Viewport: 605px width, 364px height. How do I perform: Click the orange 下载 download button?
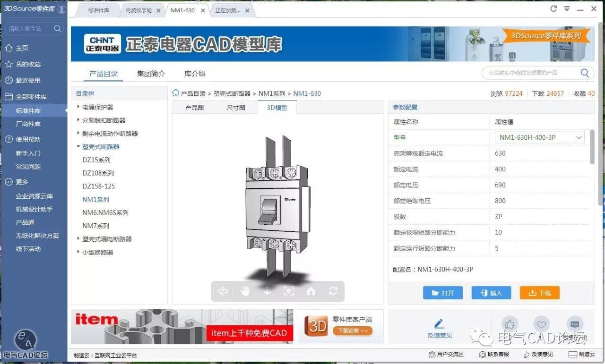(x=539, y=293)
